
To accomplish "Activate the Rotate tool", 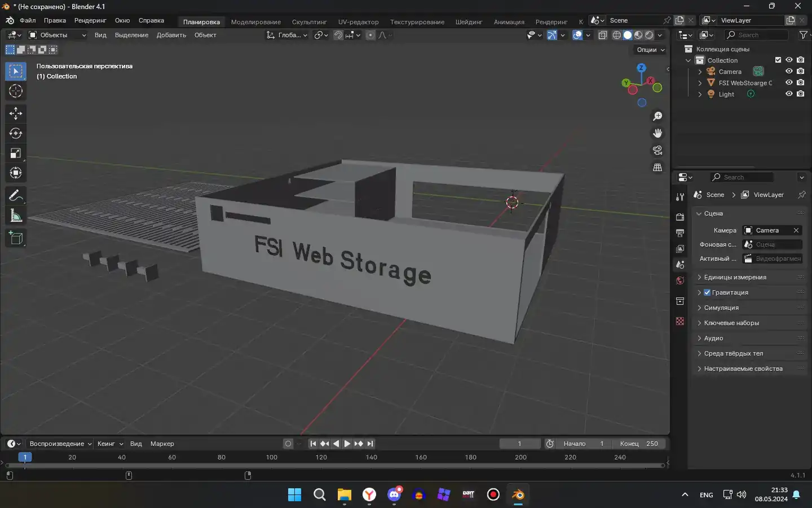I will pyautogui.click(x=16, y=133).
